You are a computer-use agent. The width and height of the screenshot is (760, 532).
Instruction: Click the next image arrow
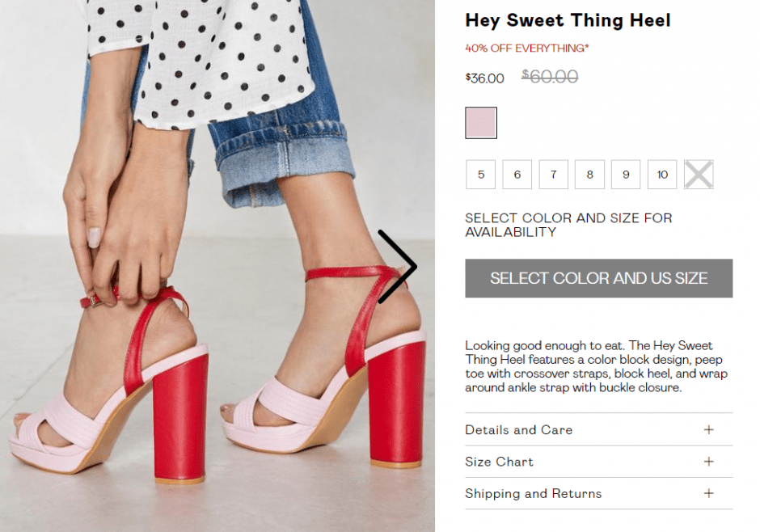tap(396, 267)
